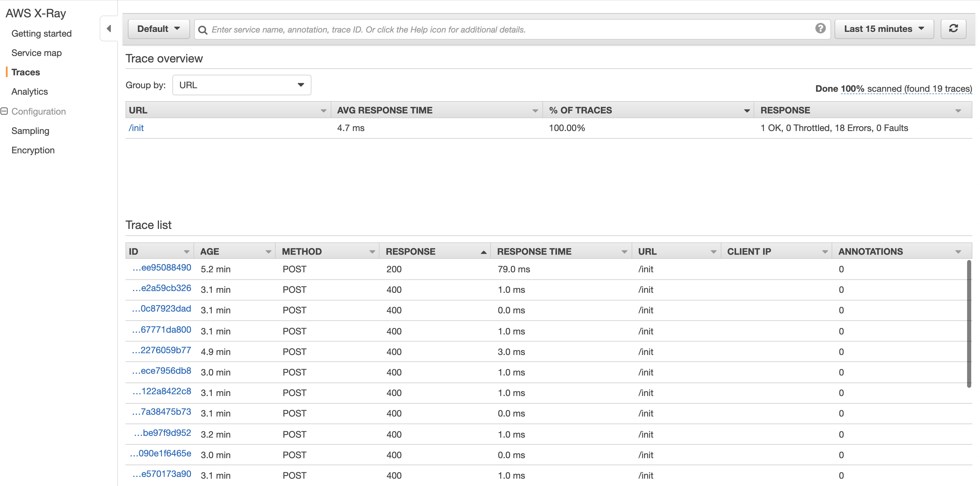
Task: Open trace ...ee95088490
Action: coord(162,268)
